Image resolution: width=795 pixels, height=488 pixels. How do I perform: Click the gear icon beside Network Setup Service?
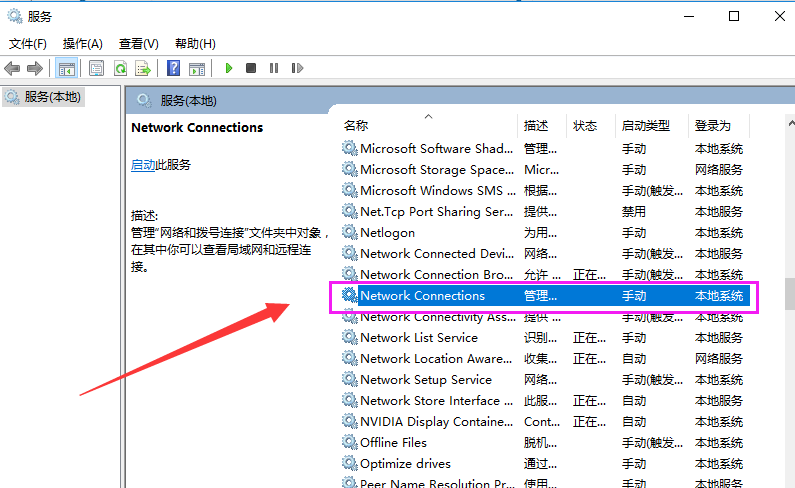[x=349, y=379]
